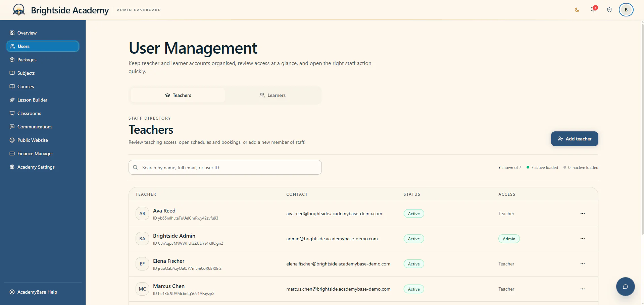Click Elena Fischer's Active status badge
This screenshot has width=644, height=305.
click(x=414, y=264)
